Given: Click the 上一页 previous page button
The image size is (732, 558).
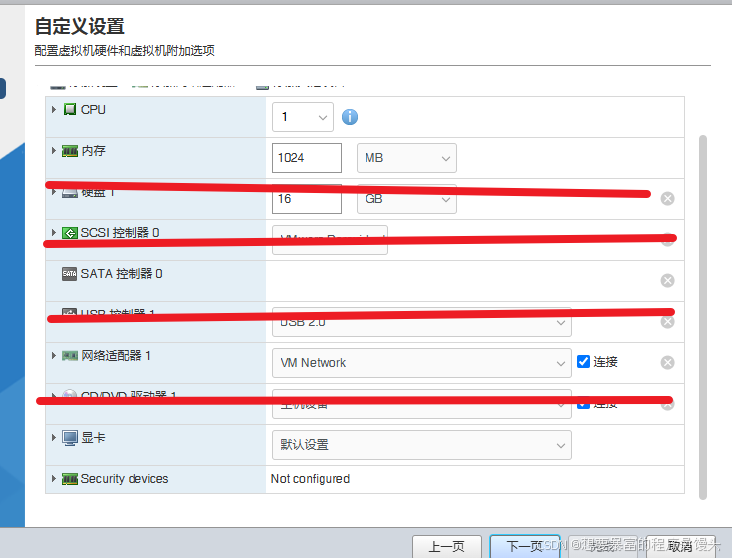Looking at the screenshot, I should pos(447,546).
